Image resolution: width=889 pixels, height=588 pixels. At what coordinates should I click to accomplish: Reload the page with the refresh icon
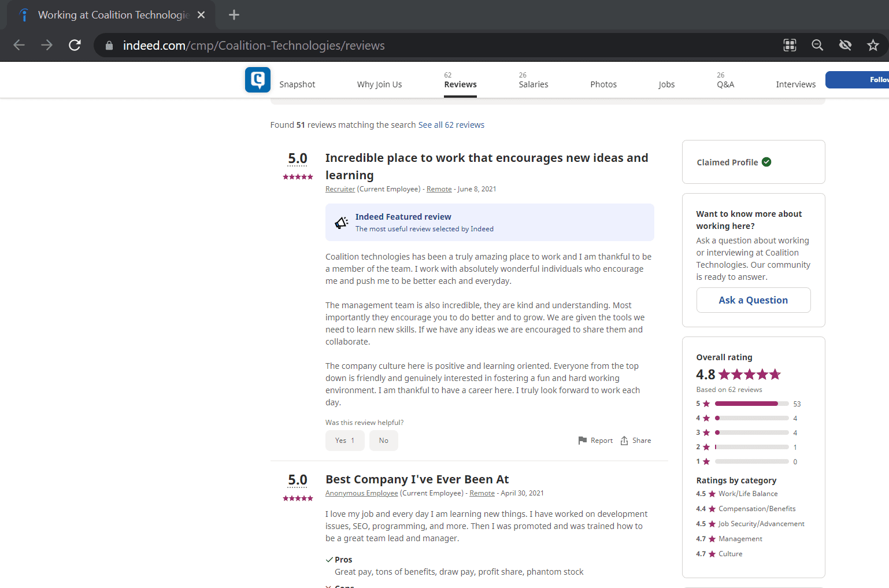75,45
